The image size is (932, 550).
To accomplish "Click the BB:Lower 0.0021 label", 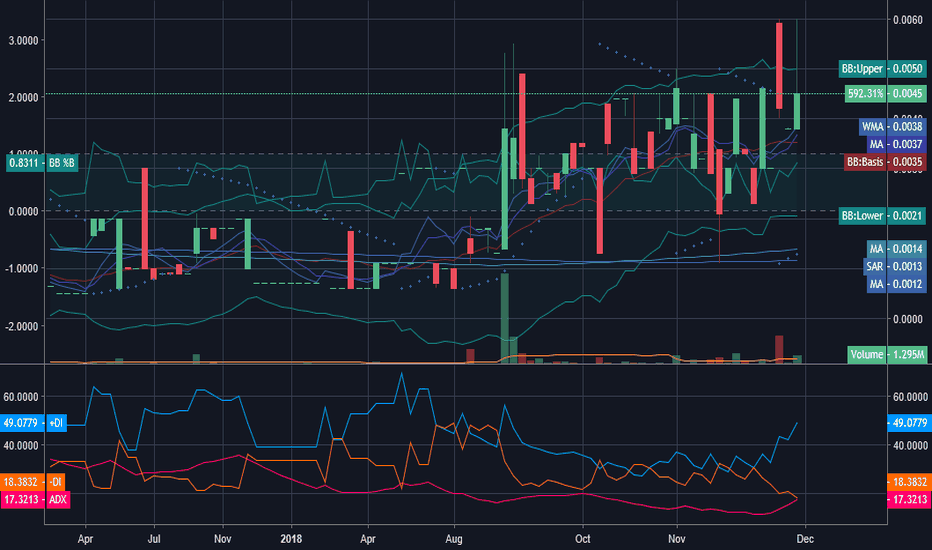I will (883, 216).
